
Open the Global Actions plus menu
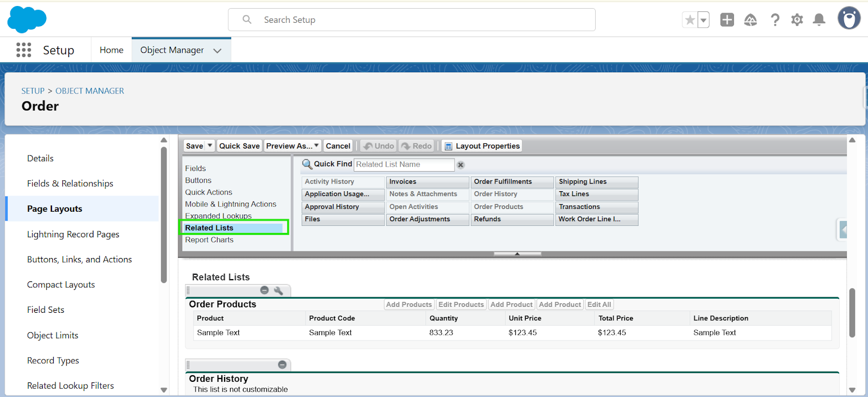727,20
